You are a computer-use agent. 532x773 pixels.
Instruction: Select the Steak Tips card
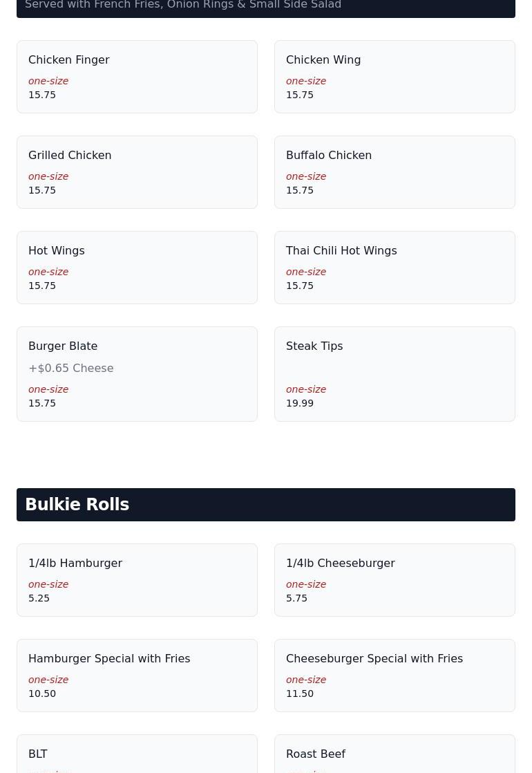(x=395, y=374)
